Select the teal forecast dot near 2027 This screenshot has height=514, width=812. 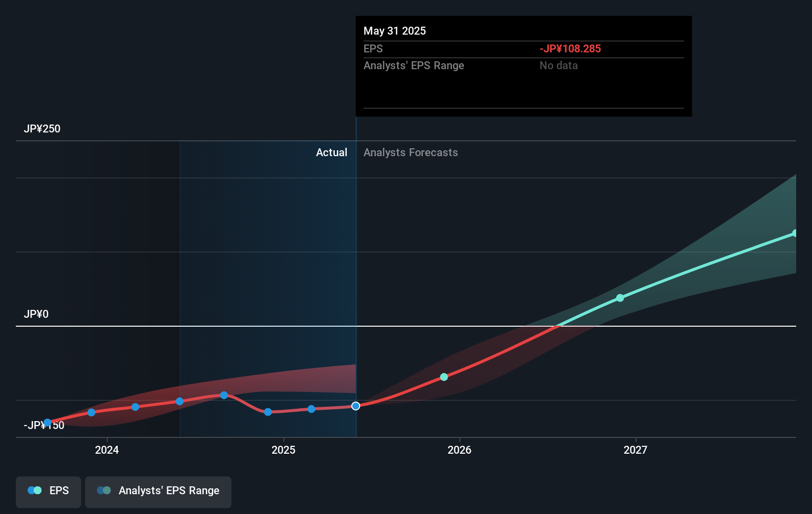620,298
